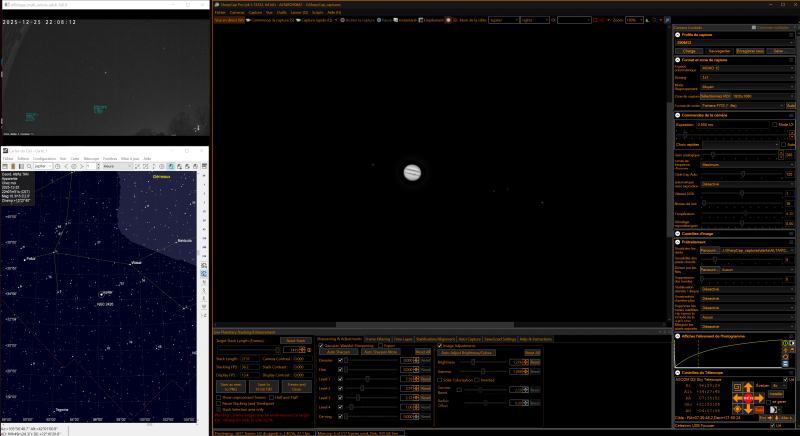Image resolution: width=800 pixels, height=436 pixels.
Task: Open the capture profile dropdown 290MF2
Action: (x=735, y=42)
